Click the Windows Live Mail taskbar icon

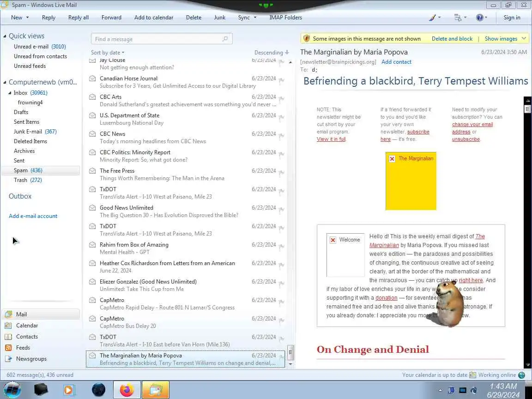[155, 390]
